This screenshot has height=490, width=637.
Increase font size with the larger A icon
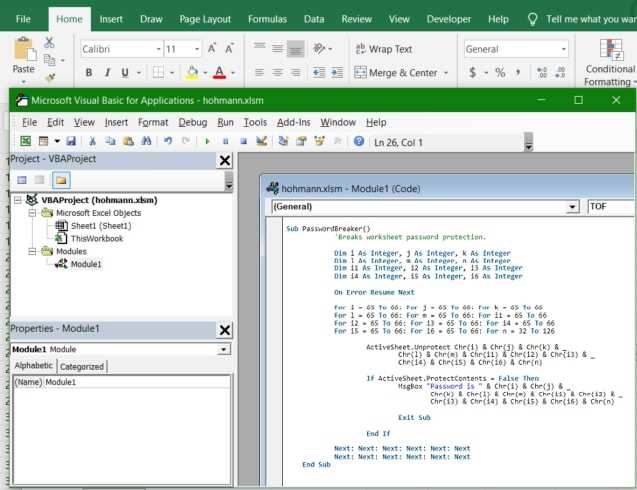212,49
